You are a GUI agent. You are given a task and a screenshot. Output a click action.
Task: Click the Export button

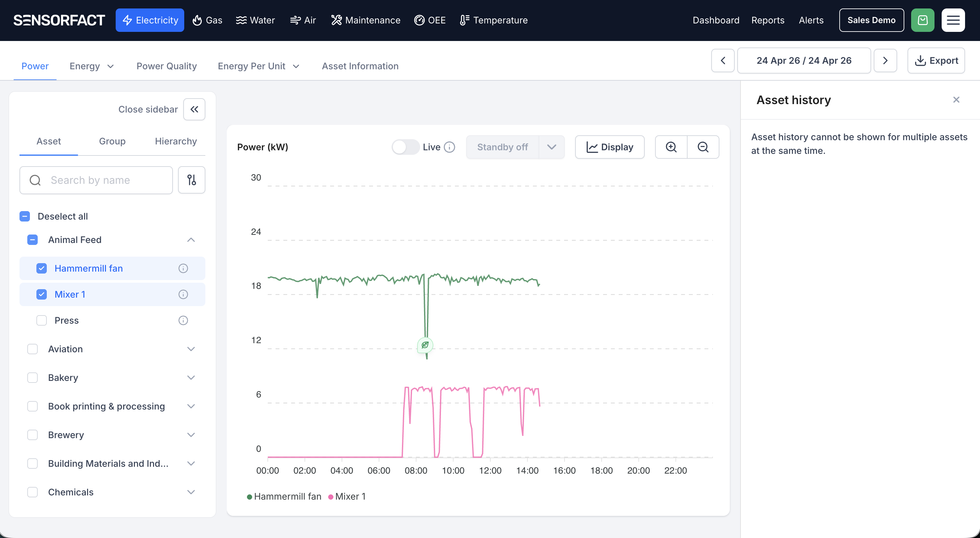[936, 61]
